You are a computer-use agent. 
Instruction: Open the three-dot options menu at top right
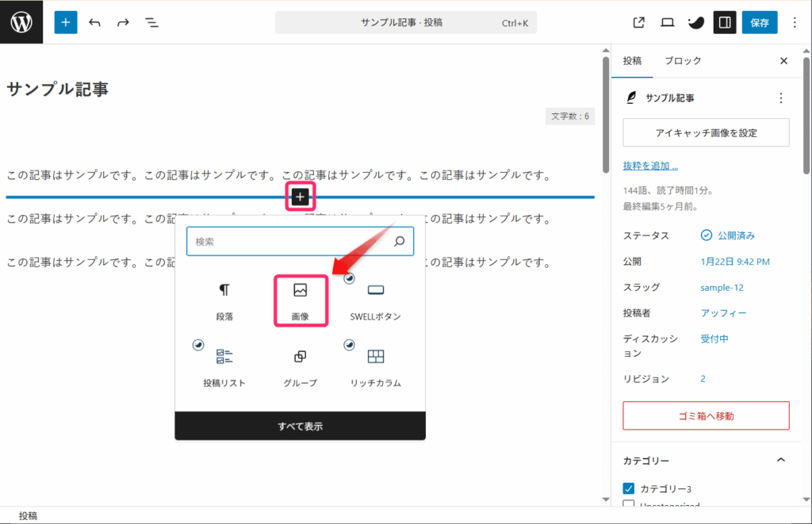[x=795, y=22]
